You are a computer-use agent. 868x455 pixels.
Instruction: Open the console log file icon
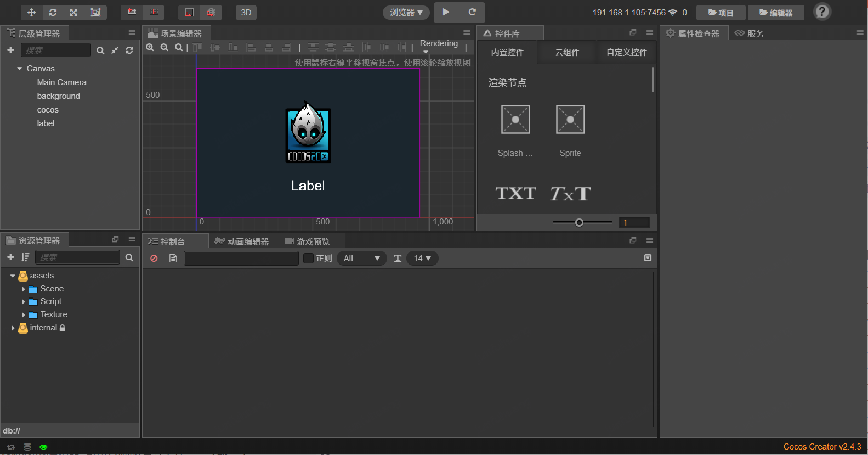[173, 258]
